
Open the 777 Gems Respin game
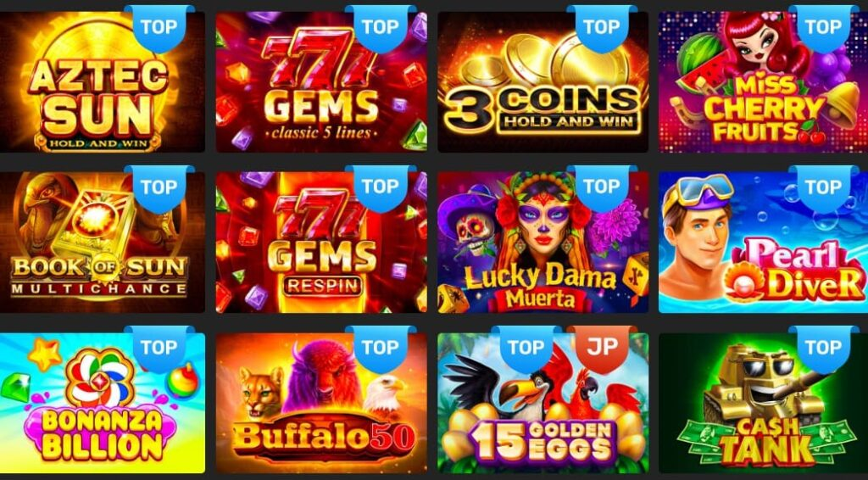(321, 243)
